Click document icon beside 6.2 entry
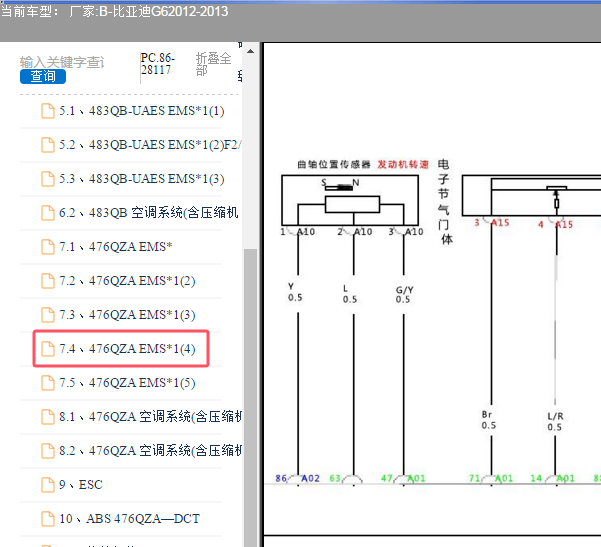Image resolution: width=601 pixels, height=547 pixels. pyautogui.click(x=48, y=213)
